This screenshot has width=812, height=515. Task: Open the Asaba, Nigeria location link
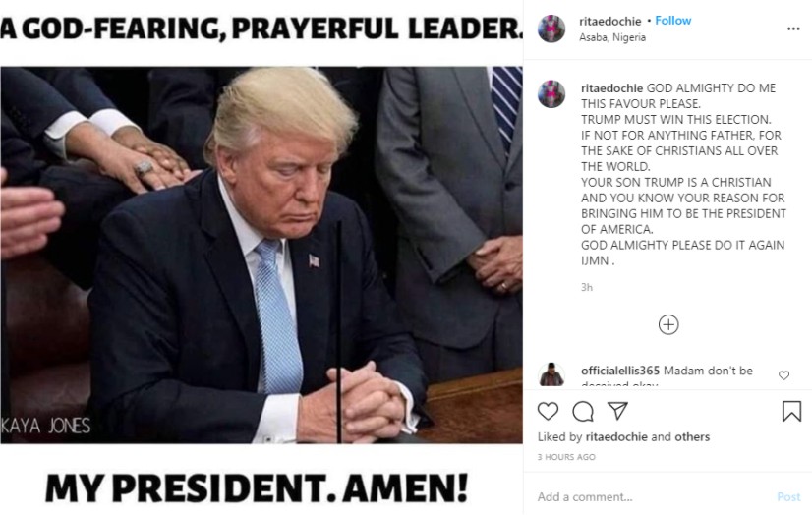(612, 37)
